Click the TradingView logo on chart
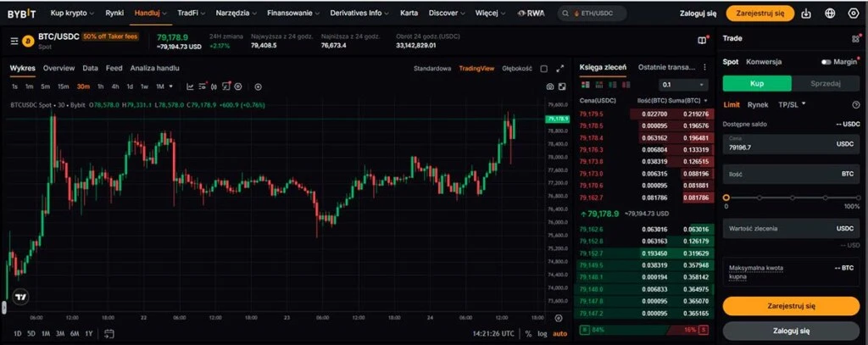This screenshot has width=868, height=345. click(20, 298)
